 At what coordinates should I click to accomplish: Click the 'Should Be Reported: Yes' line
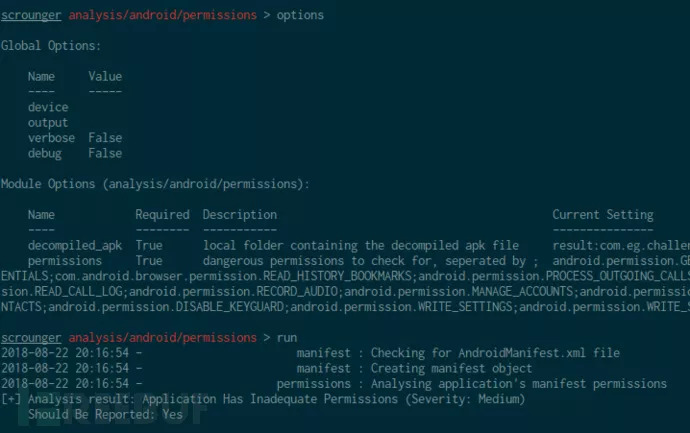105,414
